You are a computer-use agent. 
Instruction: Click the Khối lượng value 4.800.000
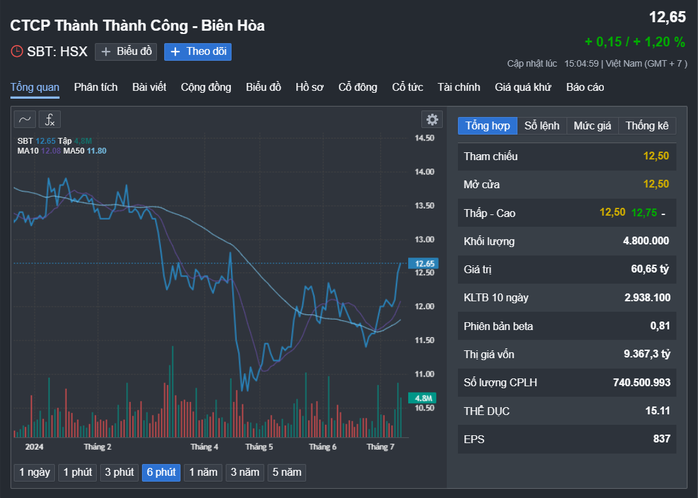click(x=646, y=241)
